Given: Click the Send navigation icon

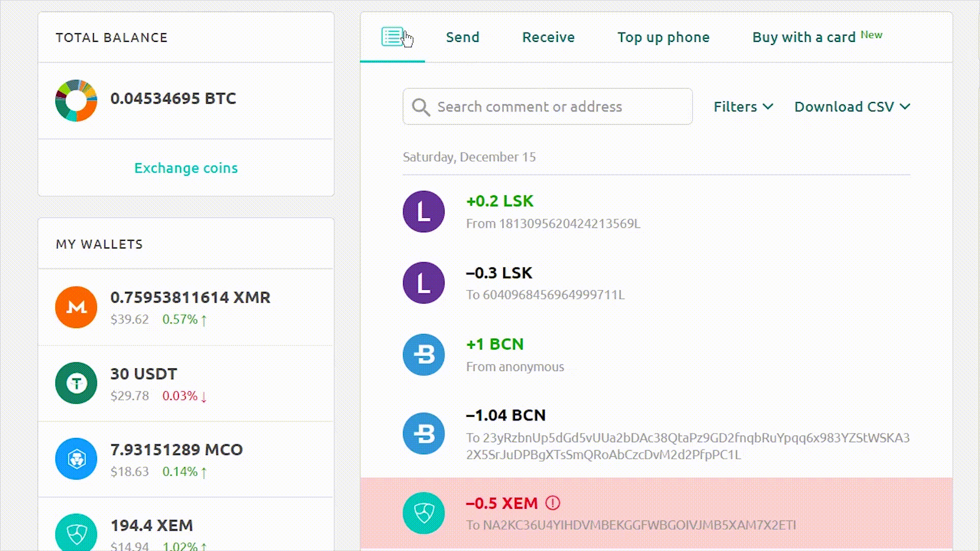Looking at the screenshot, I should click(463, 37).
